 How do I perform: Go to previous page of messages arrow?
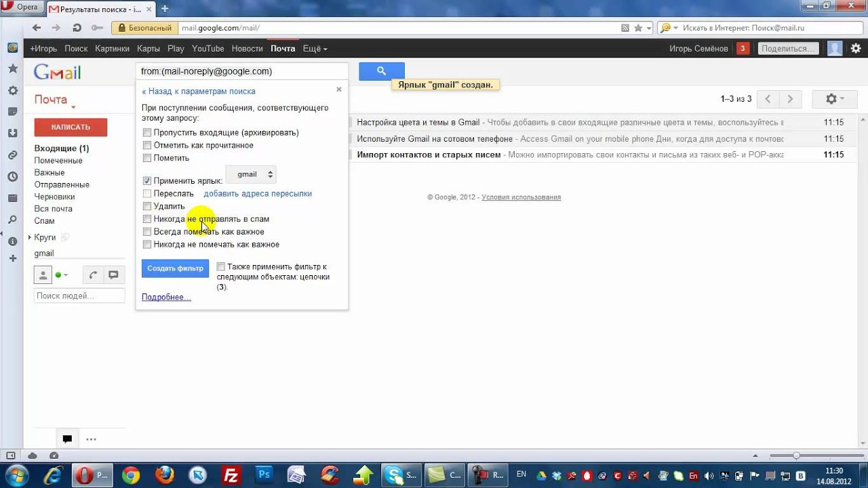(x=768, y=99)
